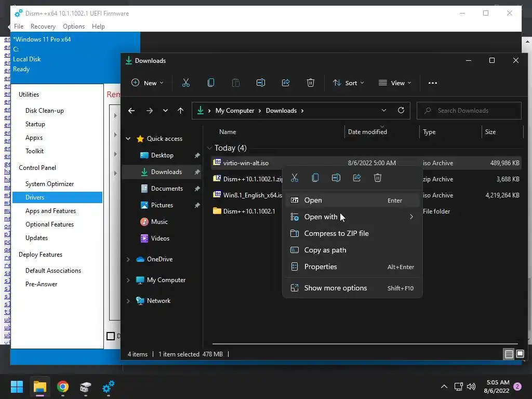Click File Explorer taskbar icon
The image size is (532, 399).
coord(39,387)
